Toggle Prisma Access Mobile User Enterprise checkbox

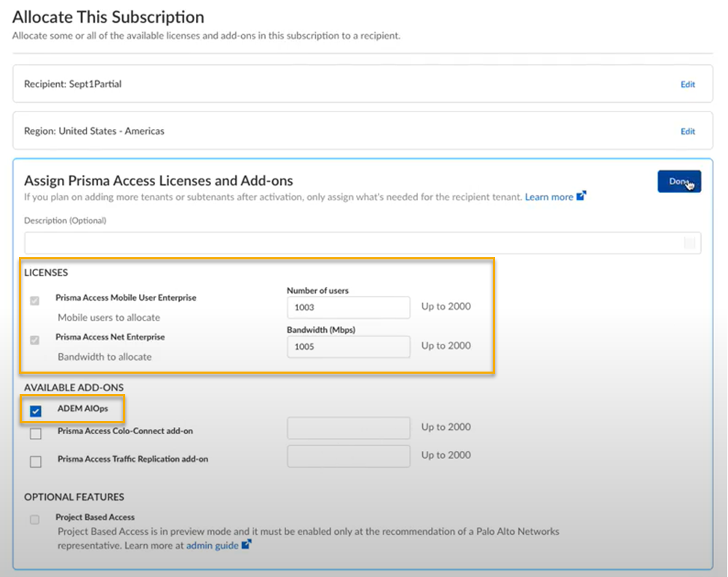pos(35,301)
